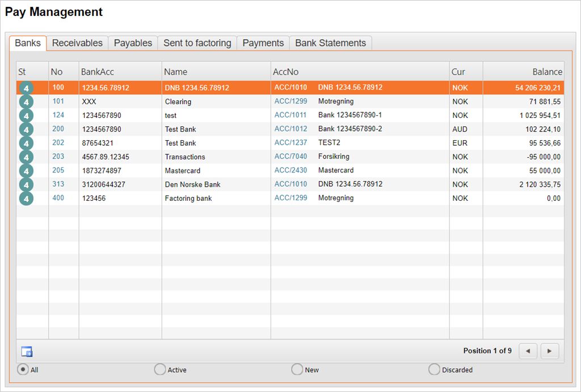
Task: Click status icon for bank 203 Transactions
Action: 26,157
